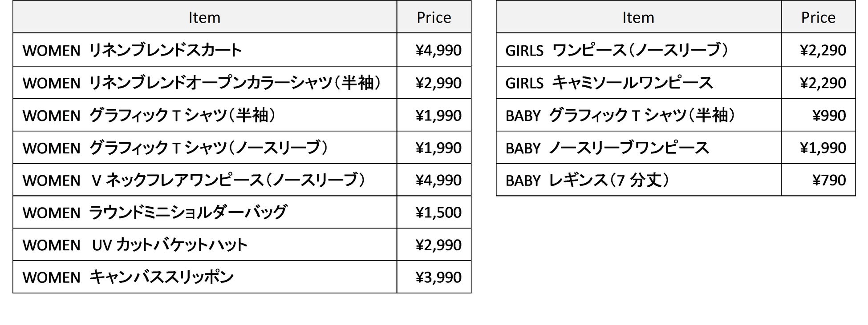Select the WOMEN リネンブレンドスカート row
The image size is (868, 325).
(x=132, y=50)
